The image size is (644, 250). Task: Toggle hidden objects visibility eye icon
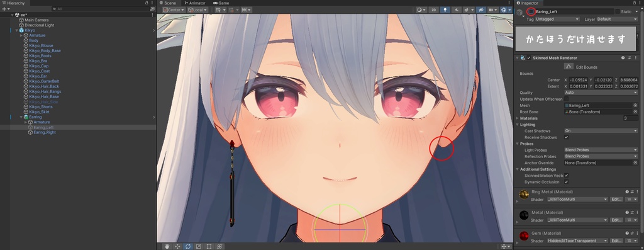481,10
